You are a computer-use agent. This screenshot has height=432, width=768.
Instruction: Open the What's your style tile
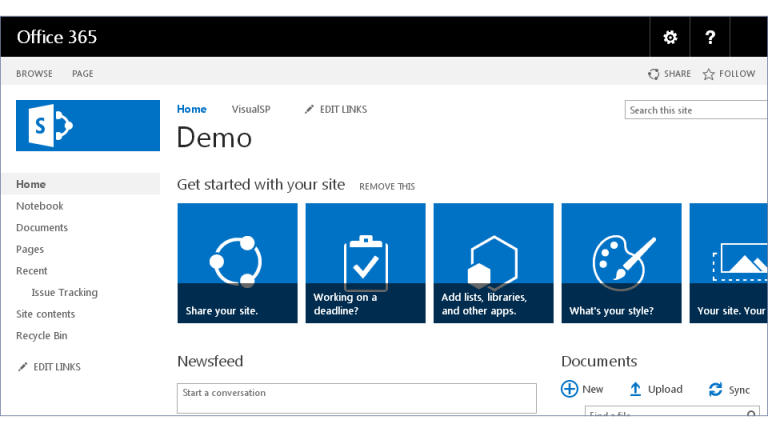(x=621, y=263)
